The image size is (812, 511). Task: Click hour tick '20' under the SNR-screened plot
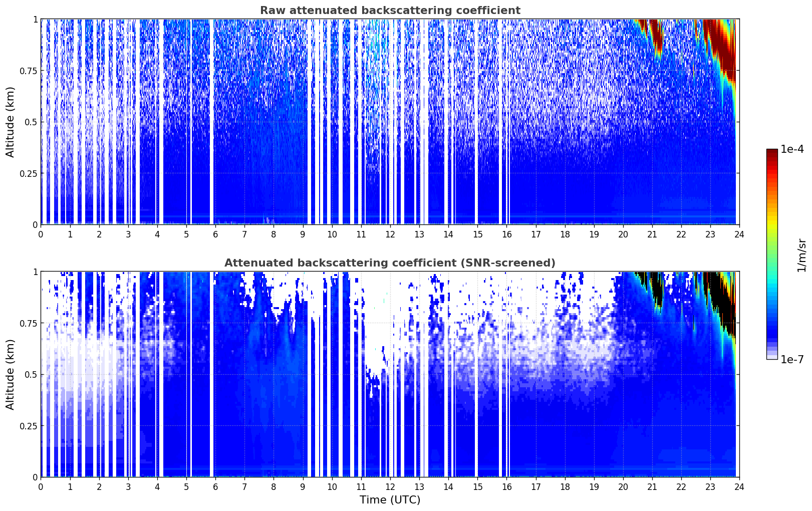[623, 486]
